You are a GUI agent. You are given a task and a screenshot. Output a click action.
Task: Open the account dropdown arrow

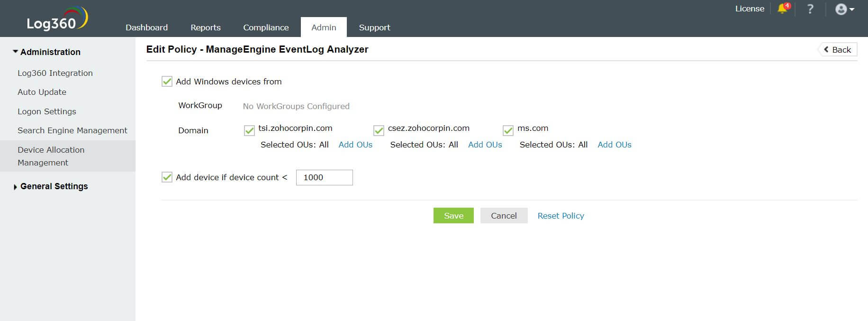point(853,9)
